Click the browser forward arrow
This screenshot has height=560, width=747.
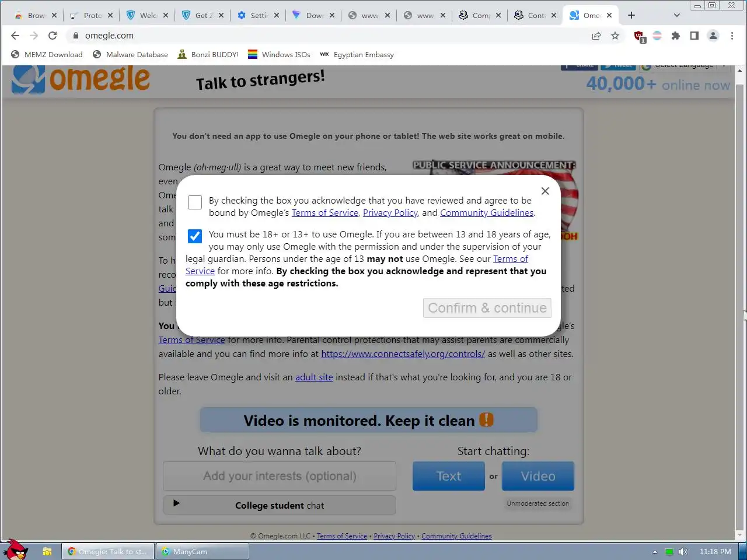(x=34, y=36)
